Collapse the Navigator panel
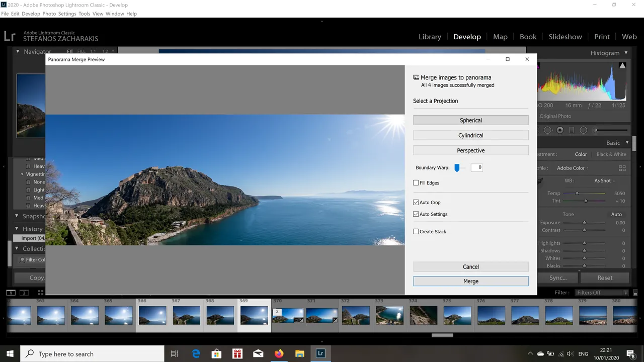The height and width of the screenshot is (362, 644). 18,51
